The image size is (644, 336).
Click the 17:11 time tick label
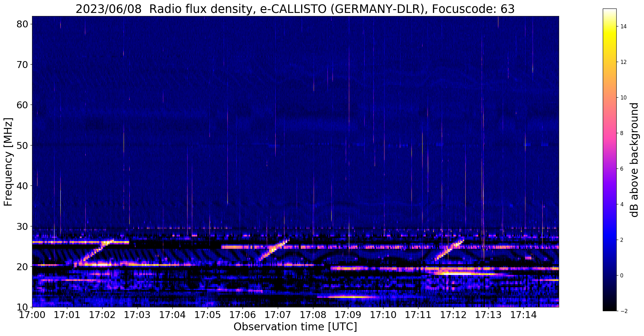point(418,315)
